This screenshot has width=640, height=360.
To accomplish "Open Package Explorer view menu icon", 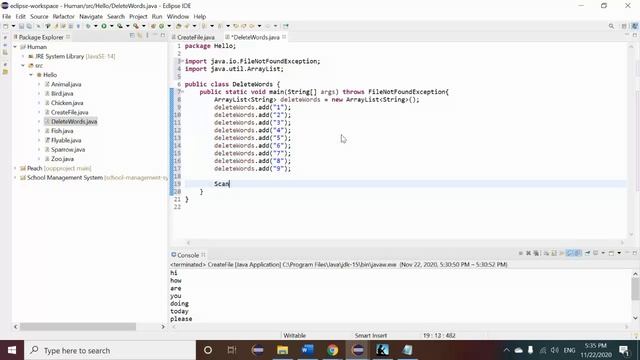I will pyautogui.click(x=147, y=36).
